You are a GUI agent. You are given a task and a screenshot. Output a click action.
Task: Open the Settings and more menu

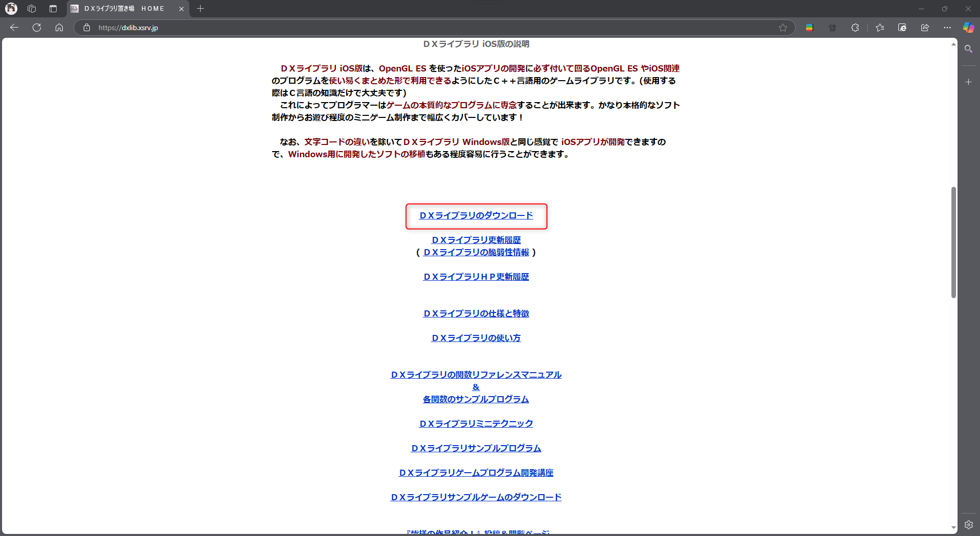[948, 28]
